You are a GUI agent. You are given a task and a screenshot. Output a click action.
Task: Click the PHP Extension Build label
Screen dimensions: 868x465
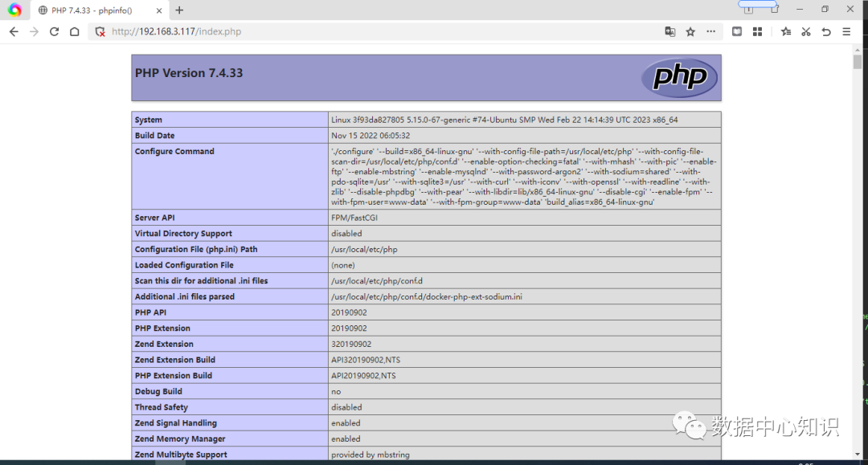pyautogui.click(x=174, y=375)
